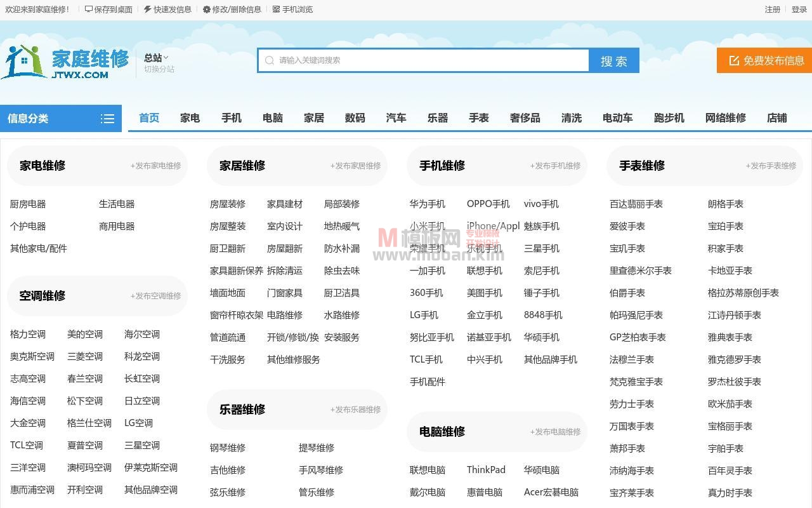
Task: Open the 信息分类 category menu
Action: pyautogui.click(x=61, y=119)
